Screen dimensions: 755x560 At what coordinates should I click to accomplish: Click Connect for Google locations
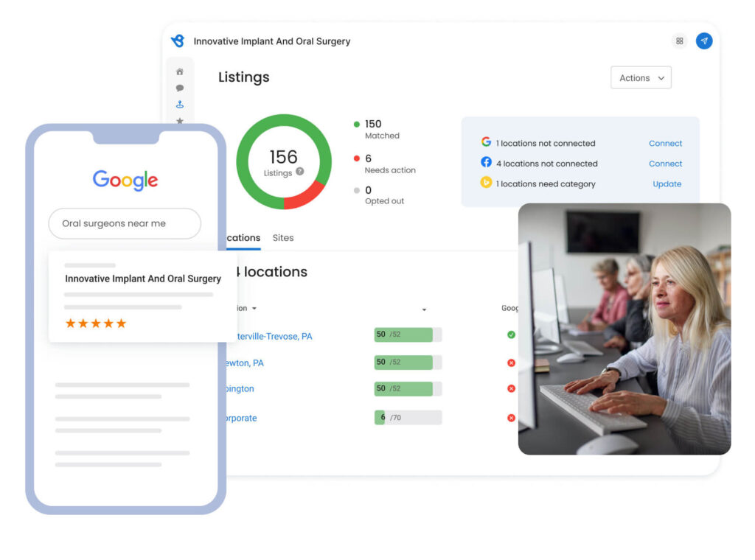tap(665, 144)
